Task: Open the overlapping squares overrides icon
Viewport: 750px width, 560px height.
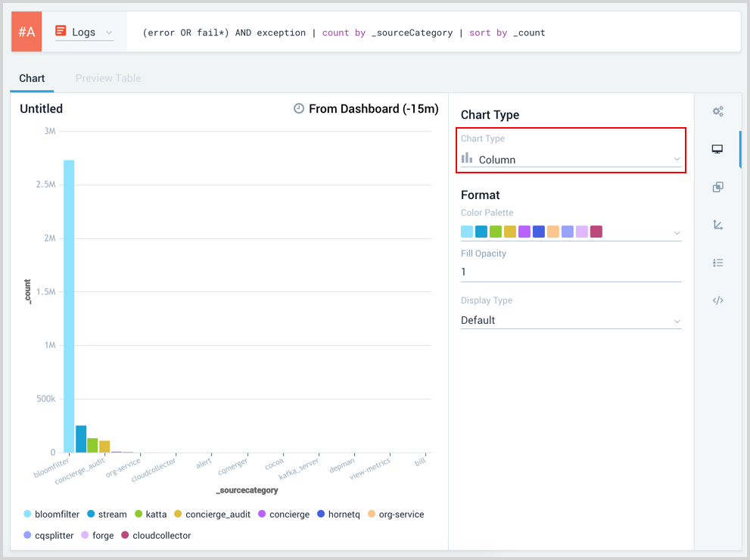Action: (x=717, y=187)
